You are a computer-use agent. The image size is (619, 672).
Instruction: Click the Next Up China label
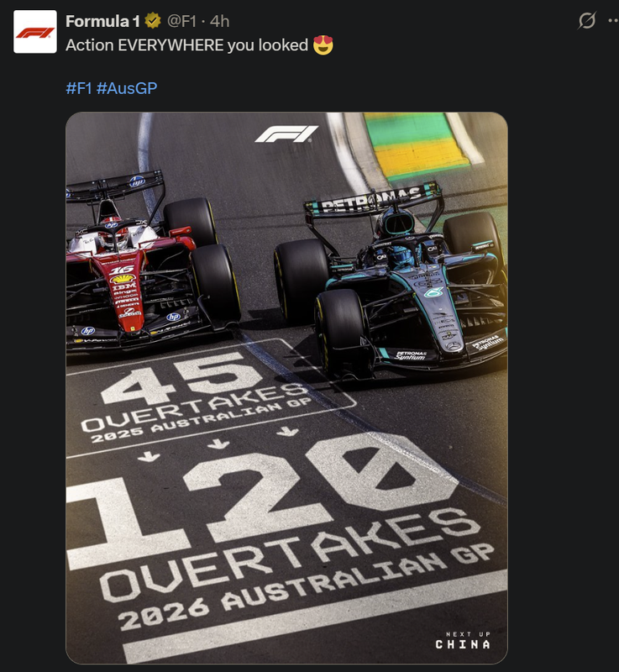[x=463, y=640]
